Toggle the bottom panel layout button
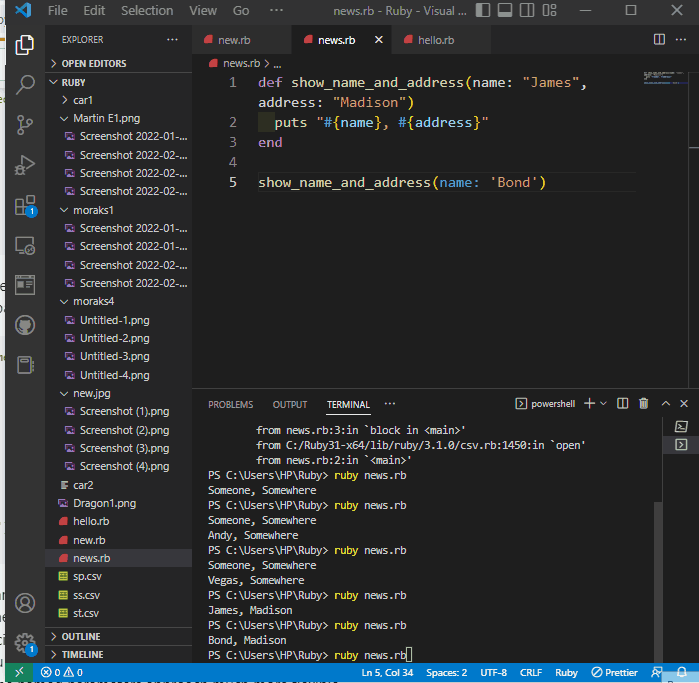The image size is (699, 683). [x=505, y=10]
